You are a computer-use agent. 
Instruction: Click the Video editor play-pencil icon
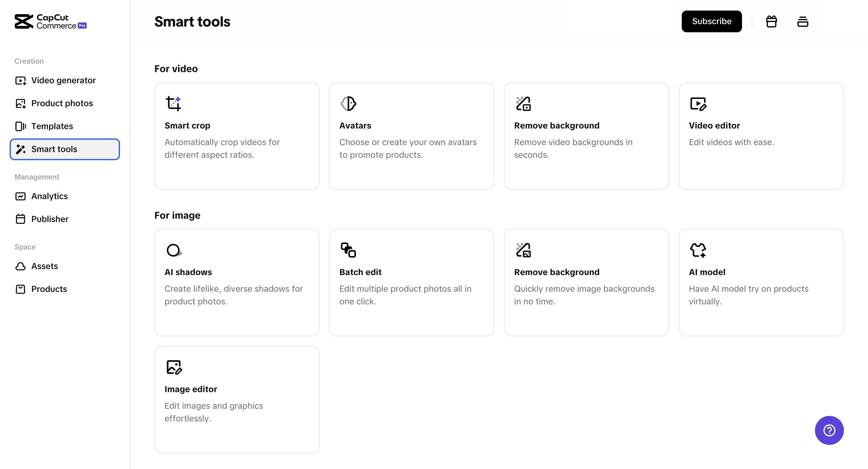click(x=698, y=103)
